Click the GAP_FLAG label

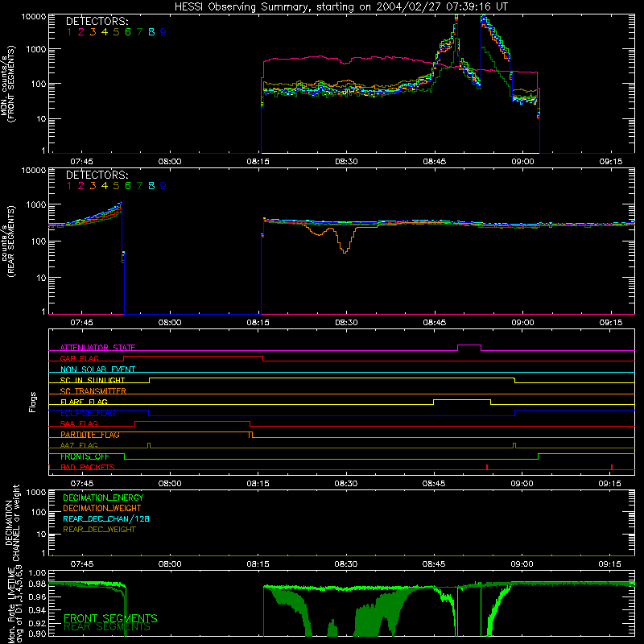pos(79,358)
